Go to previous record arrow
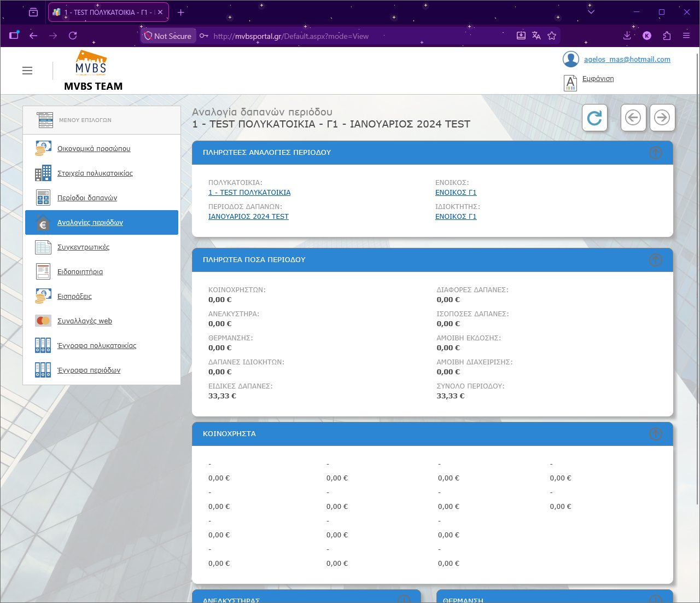The height and width of the screenshot is (603, 700). 633,118
